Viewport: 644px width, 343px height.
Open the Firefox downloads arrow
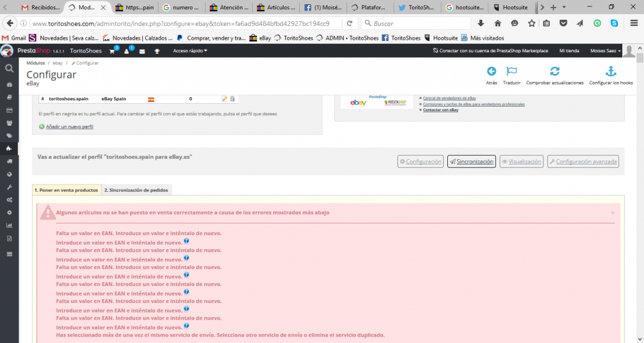click(x=481, y=23)
